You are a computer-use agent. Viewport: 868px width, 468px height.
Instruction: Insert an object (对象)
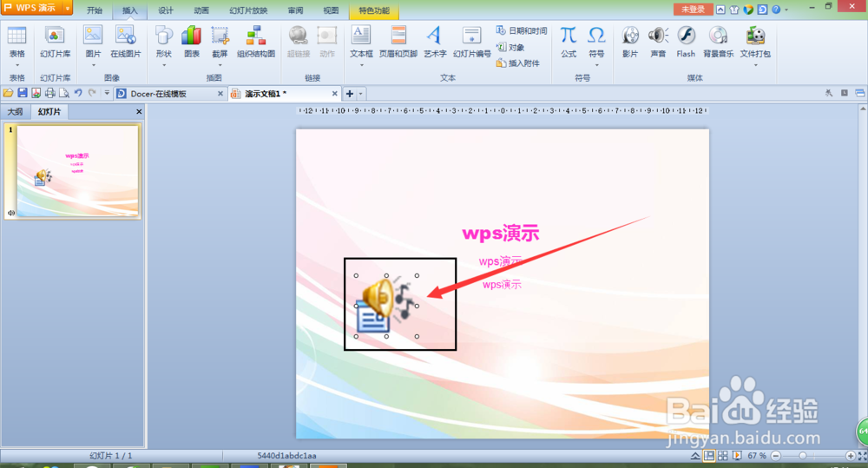(510, 47)
